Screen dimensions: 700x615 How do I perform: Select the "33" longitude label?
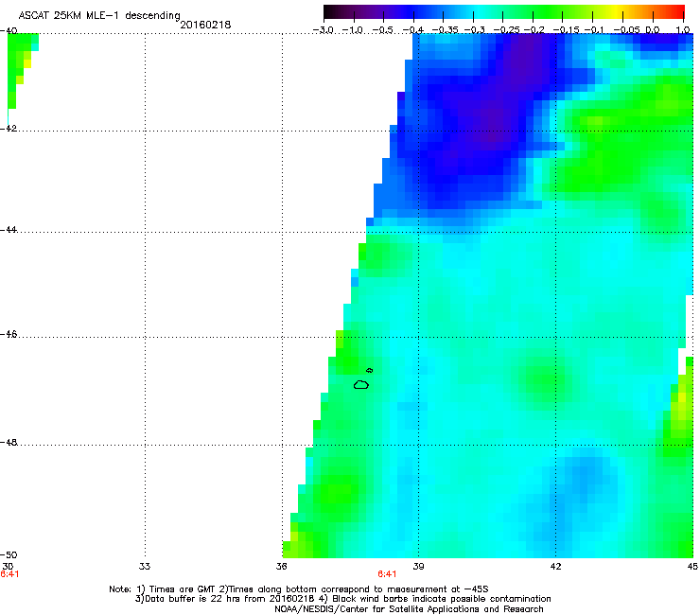(145, 567)
